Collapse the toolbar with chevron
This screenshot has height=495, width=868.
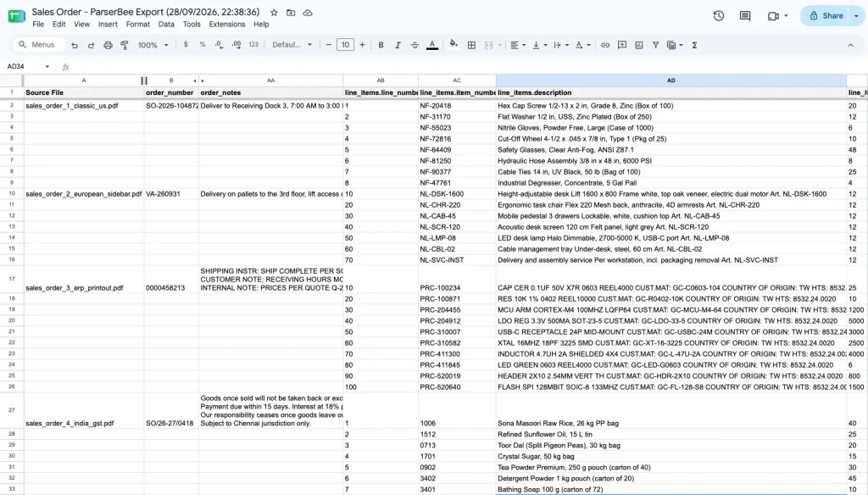(850, 45)
